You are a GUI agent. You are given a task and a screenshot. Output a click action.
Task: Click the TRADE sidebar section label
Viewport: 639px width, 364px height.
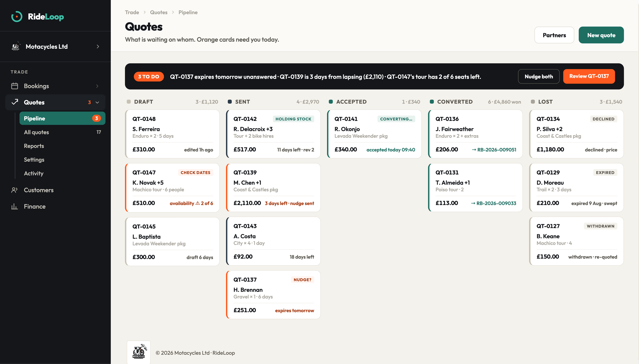coord(19,72)
